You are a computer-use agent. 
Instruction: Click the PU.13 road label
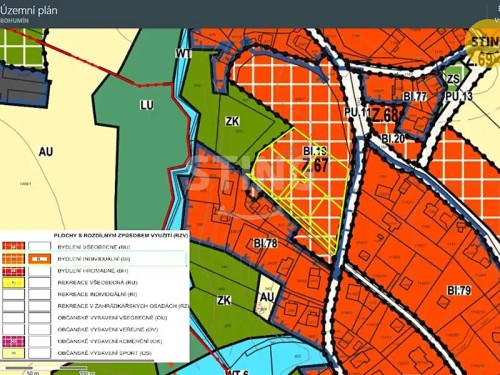click(459, 96)
